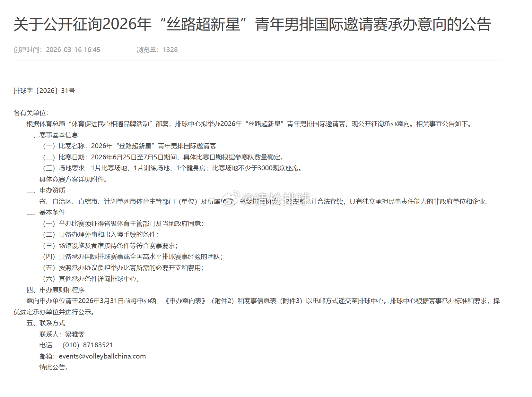
Task: Select the match date line 2026年6月25日至7月5日
Action: (x=123, y=157)
